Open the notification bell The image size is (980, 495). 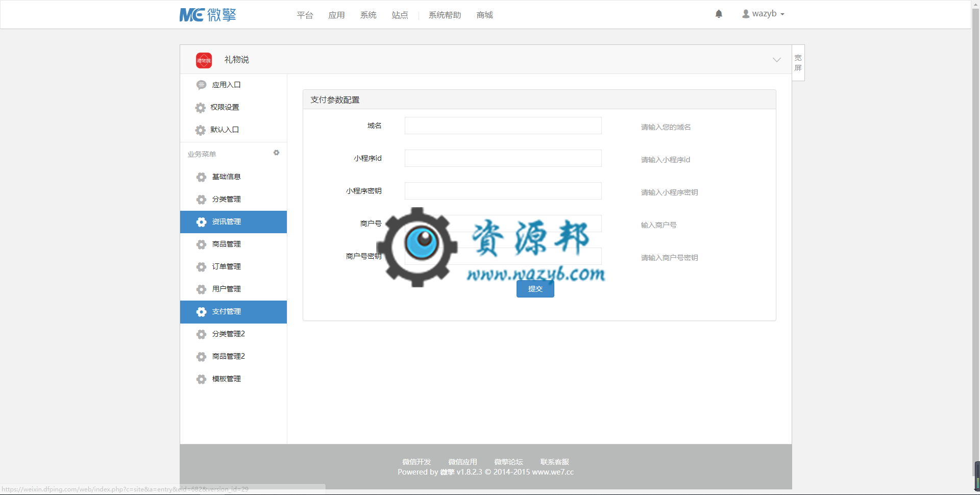tap(719, 14)
